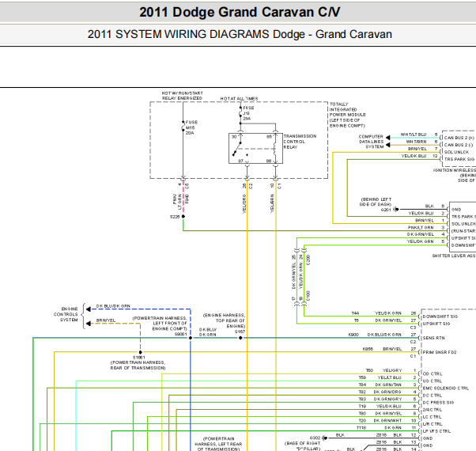Click the 'G201' ground label
Image resolution: width=476 pixels, height=451 pixels.
pos(386,210)
